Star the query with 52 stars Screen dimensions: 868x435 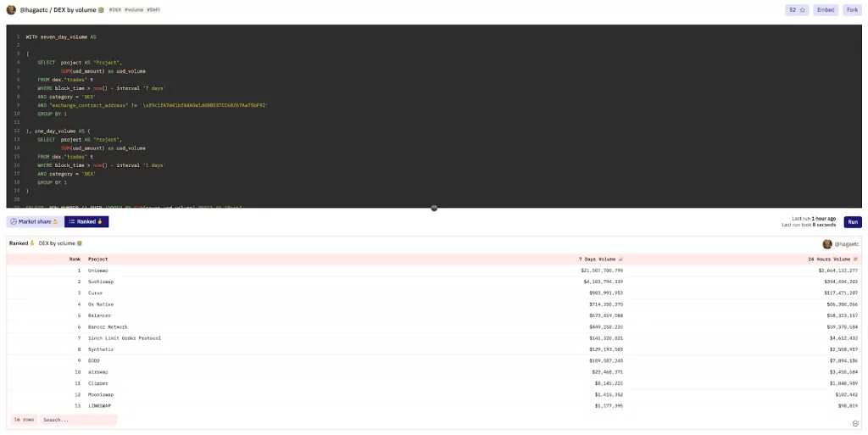[796, 9]
